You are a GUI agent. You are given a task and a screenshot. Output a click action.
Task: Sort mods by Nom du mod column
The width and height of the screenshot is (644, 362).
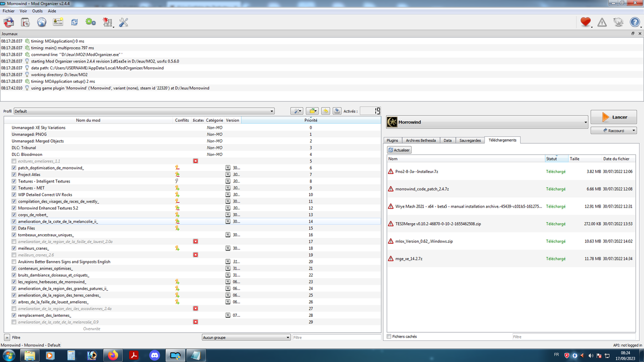pyautogui.click(x=88, y=120)
